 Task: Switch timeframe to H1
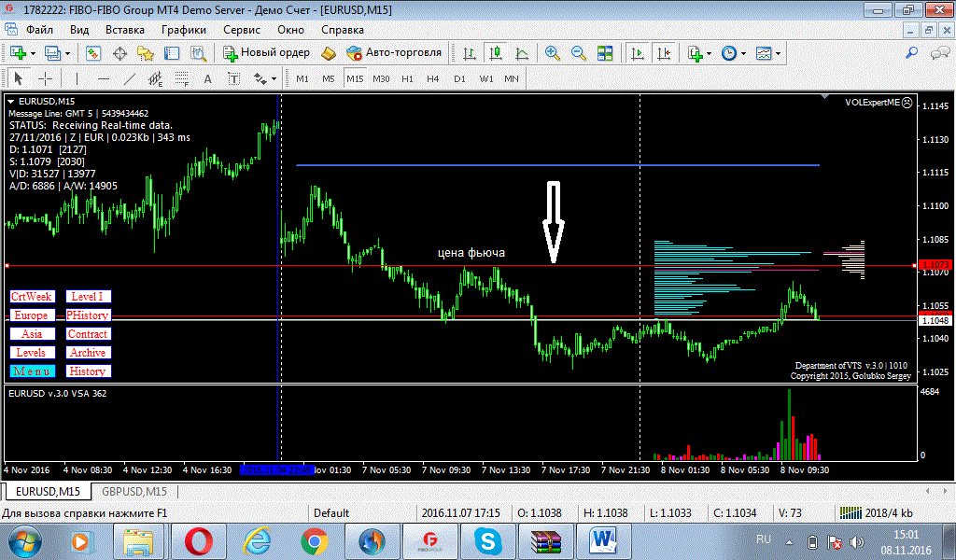click(407, 78)
